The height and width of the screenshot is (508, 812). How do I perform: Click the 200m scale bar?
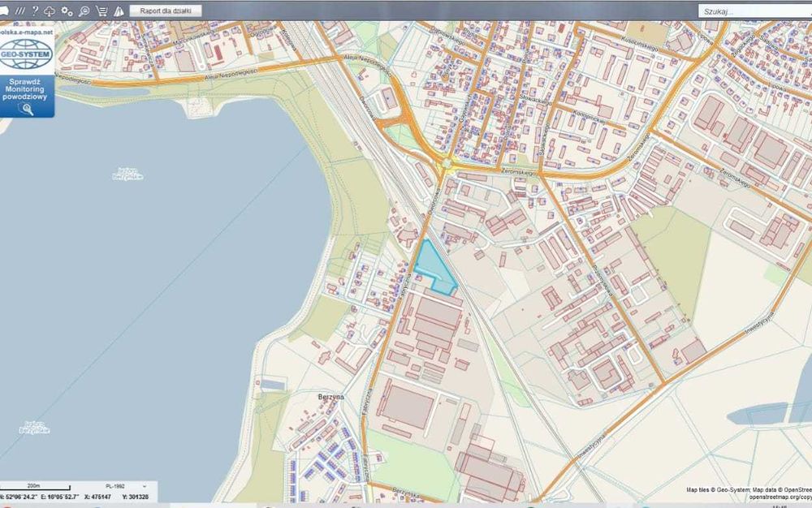click(34, 487)
